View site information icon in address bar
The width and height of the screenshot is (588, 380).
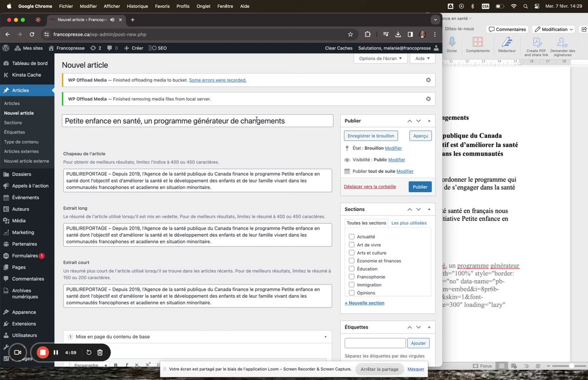[x=46, y=34]
